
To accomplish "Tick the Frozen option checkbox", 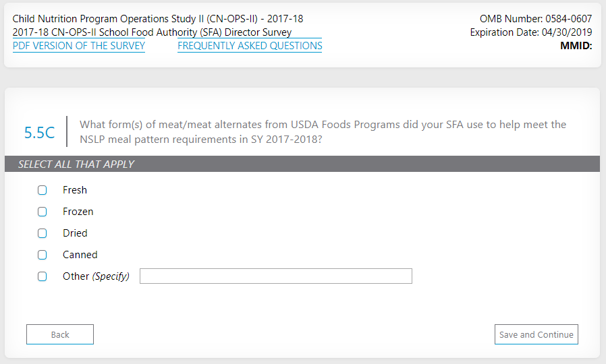I will point(43,212).
